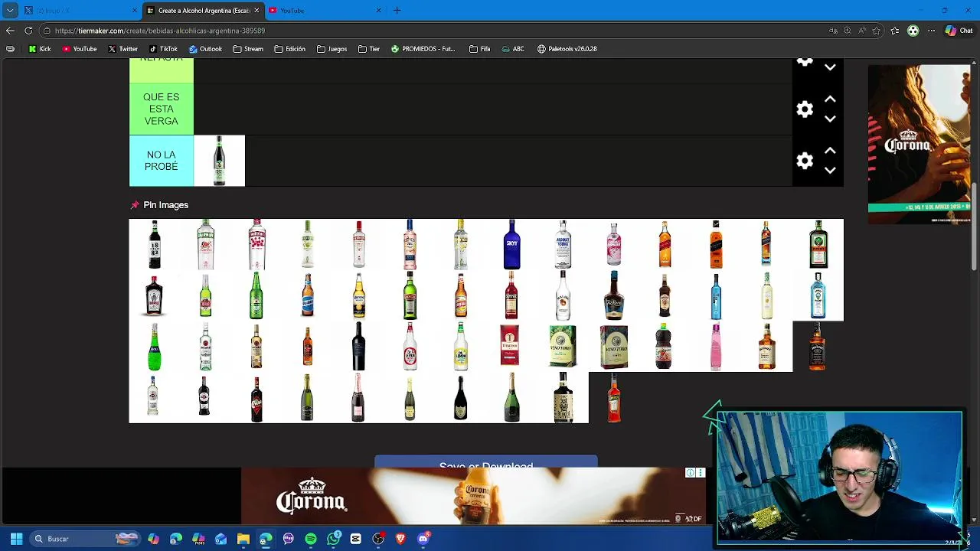The image size is (980, 551).
Task: Select the pink slim bottle in third row
Action: (716, 347)
